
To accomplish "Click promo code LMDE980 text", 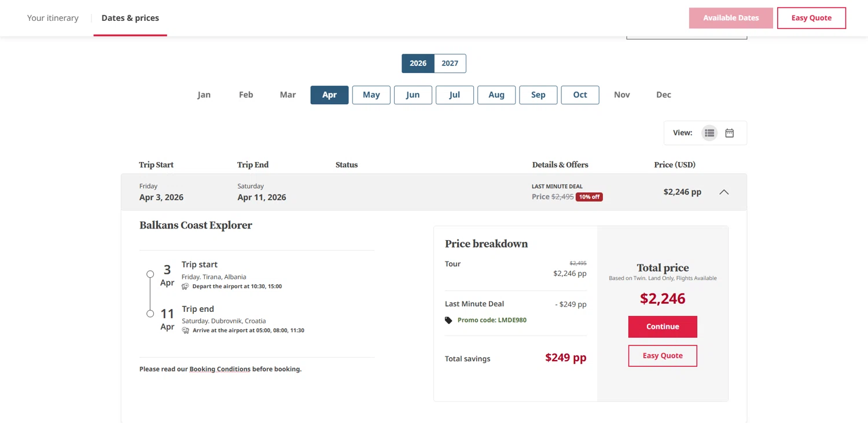I will (492, 320).
